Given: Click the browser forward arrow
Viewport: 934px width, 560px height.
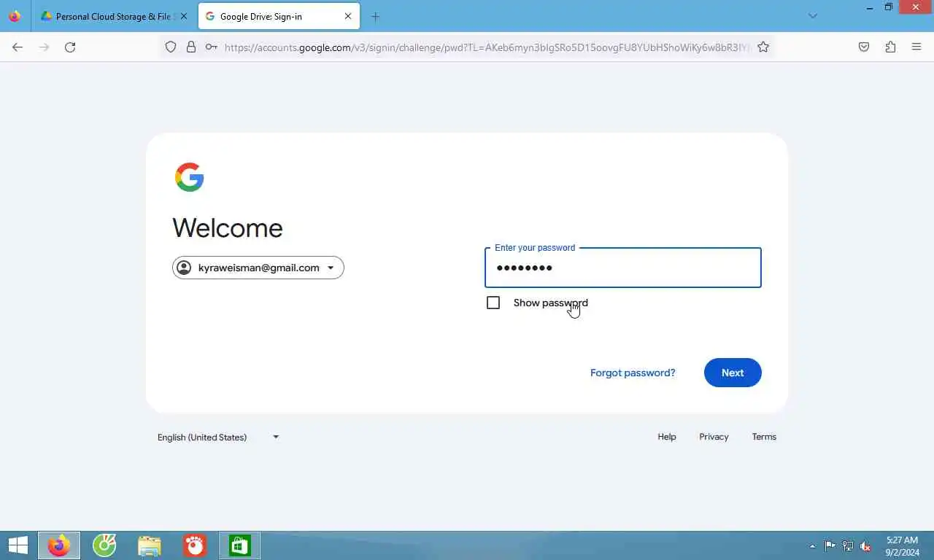Looking at the screenshot, I should pos(44,47).
